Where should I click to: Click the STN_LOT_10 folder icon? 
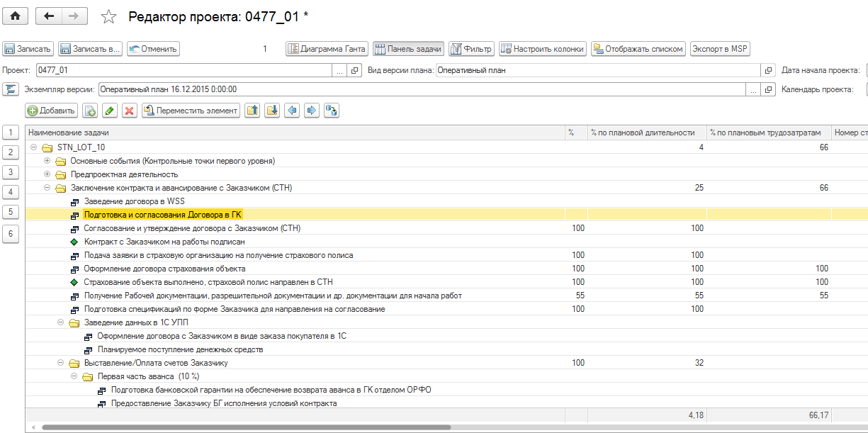pyautogui.click(x=47, y=147)
